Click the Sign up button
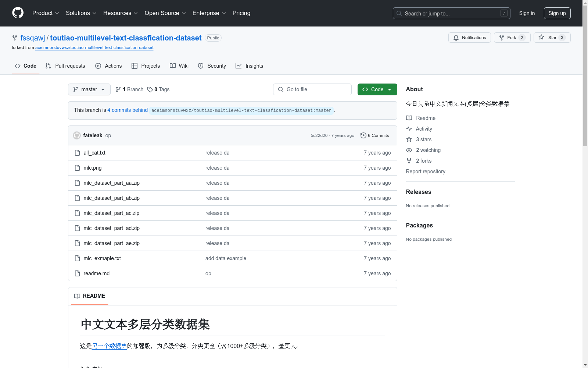This screenshot has width=588, height=368. tap(557, 13)
